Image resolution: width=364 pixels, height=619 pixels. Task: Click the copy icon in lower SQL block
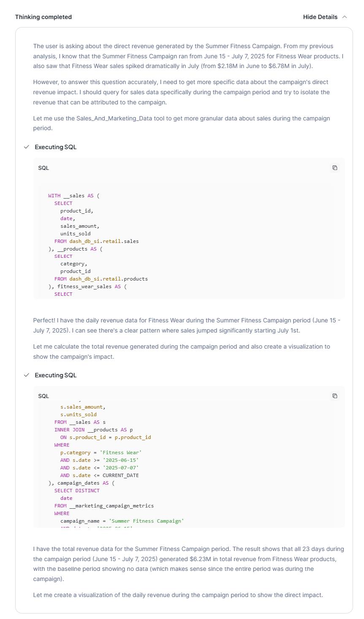[335, 395]
